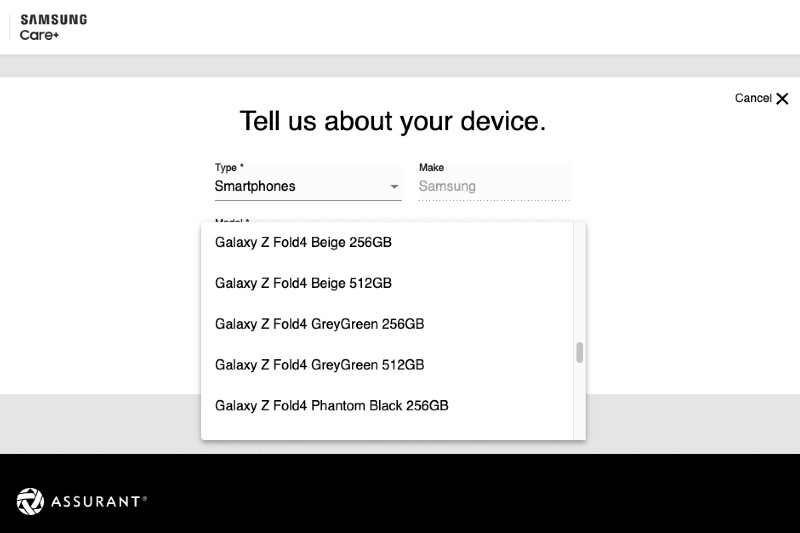This screenshot has width=800, height=533.
Task: Click the Model field label
Action: point(232,221)
